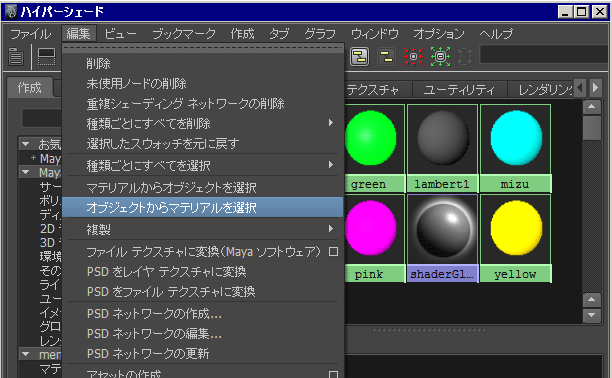
Task: Open the ファイル menu
Action: pyautogui.click(x=30, y=34)
